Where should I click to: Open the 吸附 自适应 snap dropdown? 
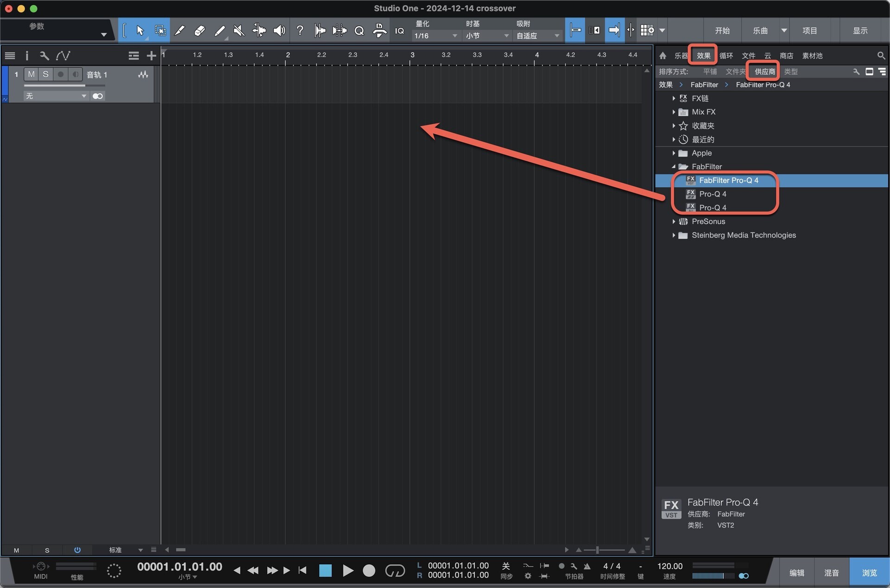tap(538, 36)
